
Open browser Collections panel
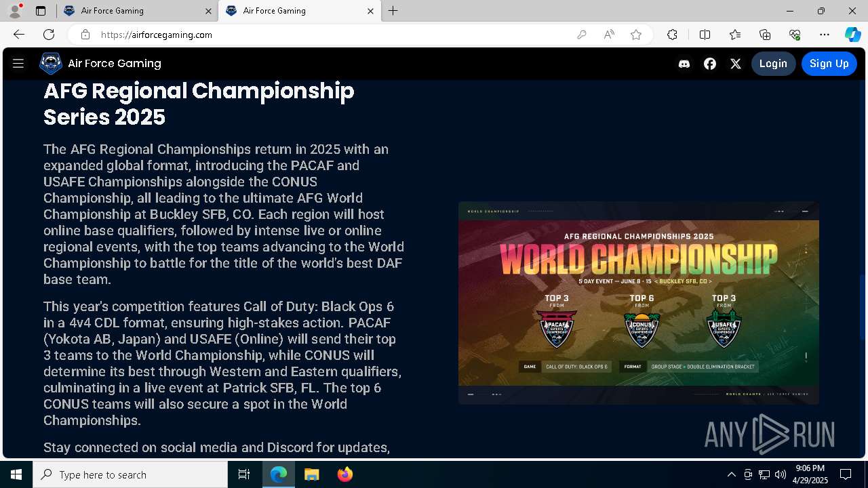tap(765, 35)
